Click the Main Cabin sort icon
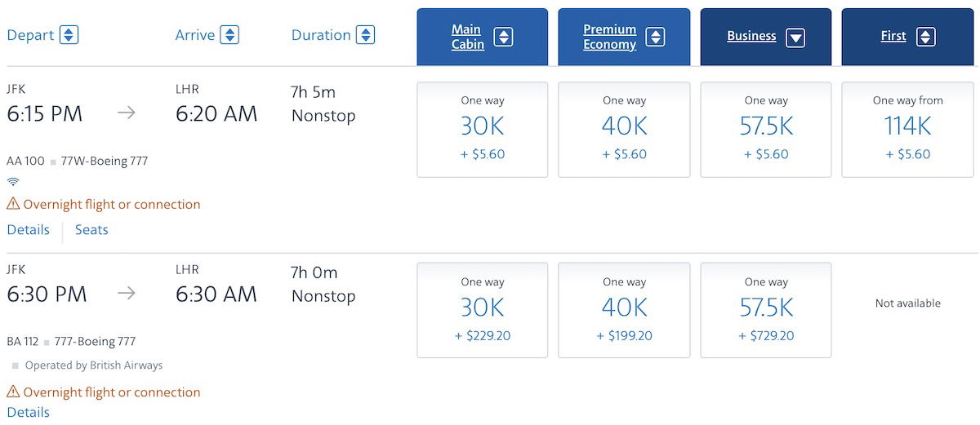The image size is (980, 425). pos(503,37)
